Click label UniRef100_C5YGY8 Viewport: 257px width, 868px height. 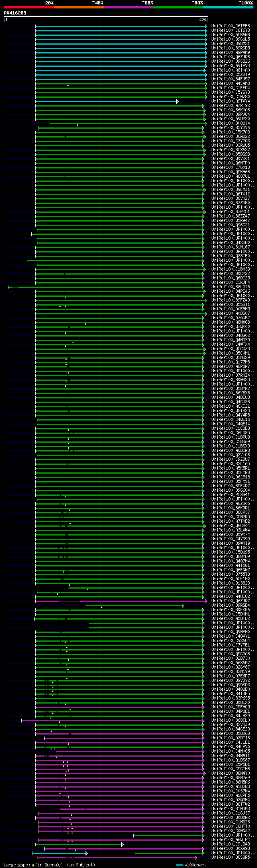[230, 92]
